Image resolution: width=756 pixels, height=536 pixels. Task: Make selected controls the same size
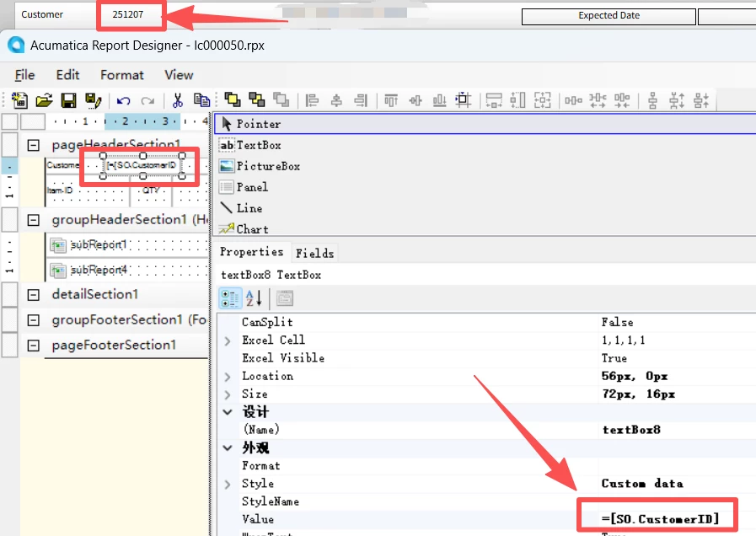point(543,100)
